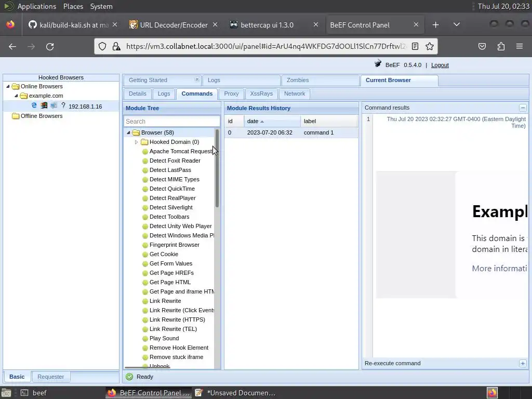Screen dimensions: 532x399
Task: Click the Get Cookie module status icon
Action: pyautogui.click(x=145, y=255)
